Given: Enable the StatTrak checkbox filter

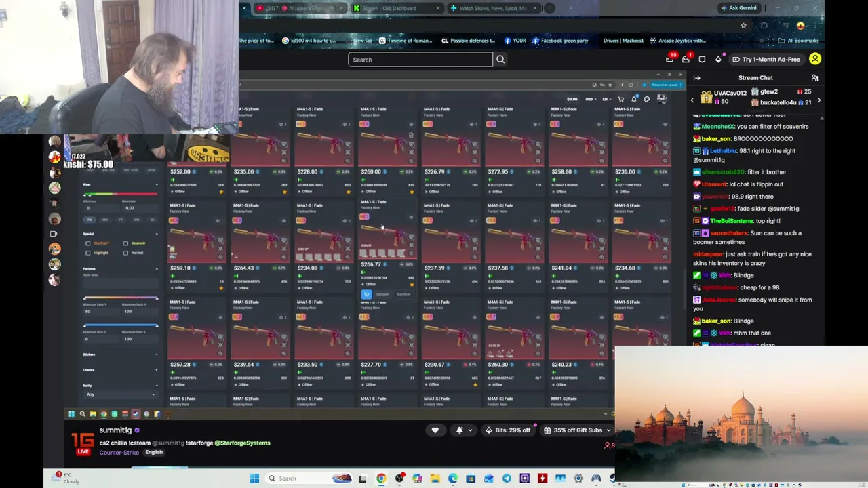Looking at the screenshot, I should click(x=88, y=243).
